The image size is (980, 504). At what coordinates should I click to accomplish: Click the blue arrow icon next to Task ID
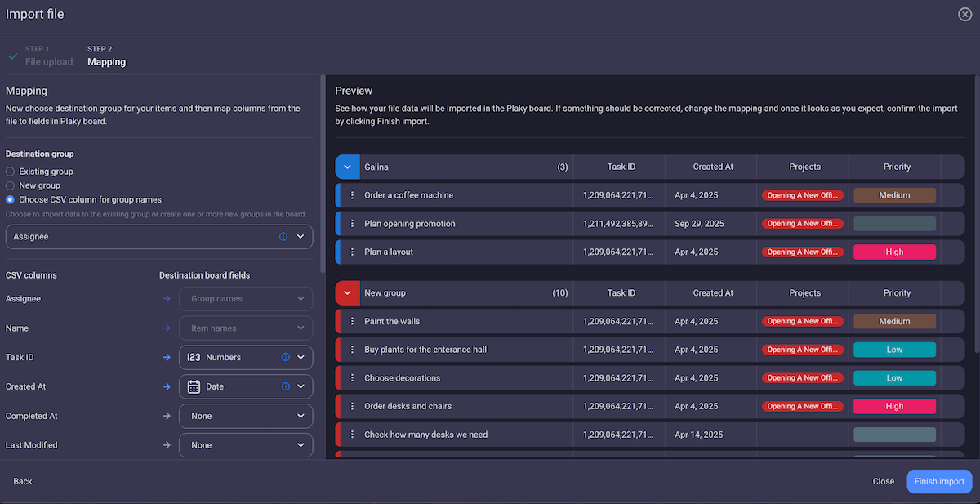(x=167, y=357)
